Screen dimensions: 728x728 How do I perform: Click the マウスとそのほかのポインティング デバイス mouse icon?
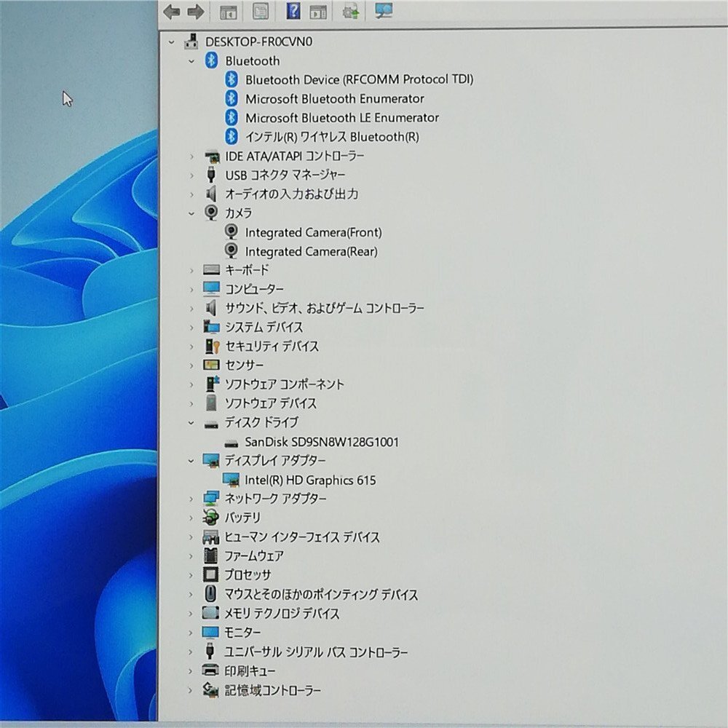click(210, 594)
